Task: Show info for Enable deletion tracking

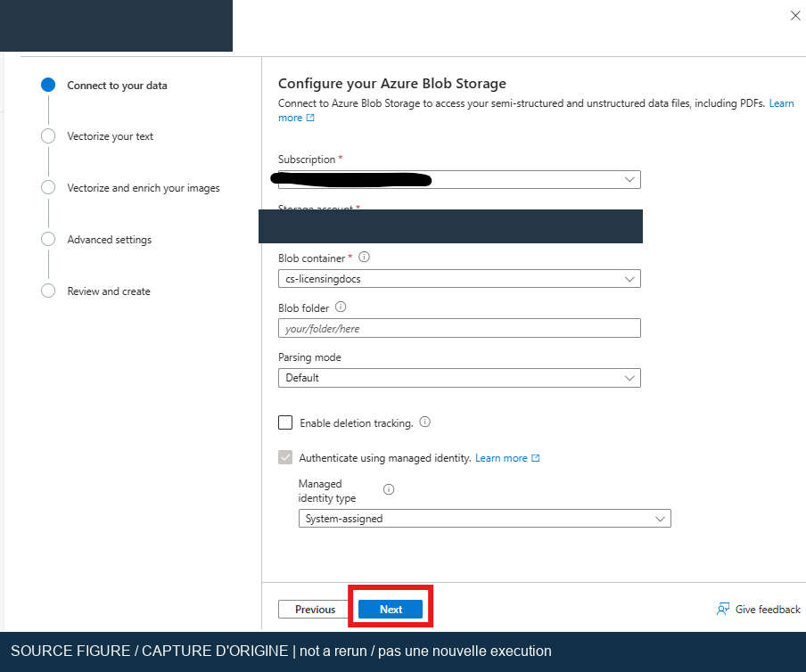Action: pyautogui.click(x=424, y=422)
